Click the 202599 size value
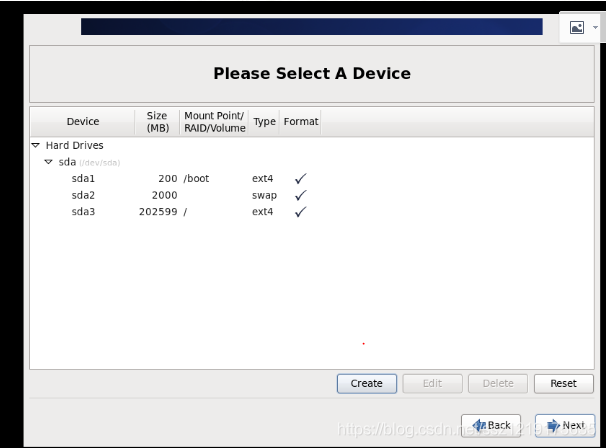Image resolution: width=606 pixels, height=448 pixels. click(158, 212)
